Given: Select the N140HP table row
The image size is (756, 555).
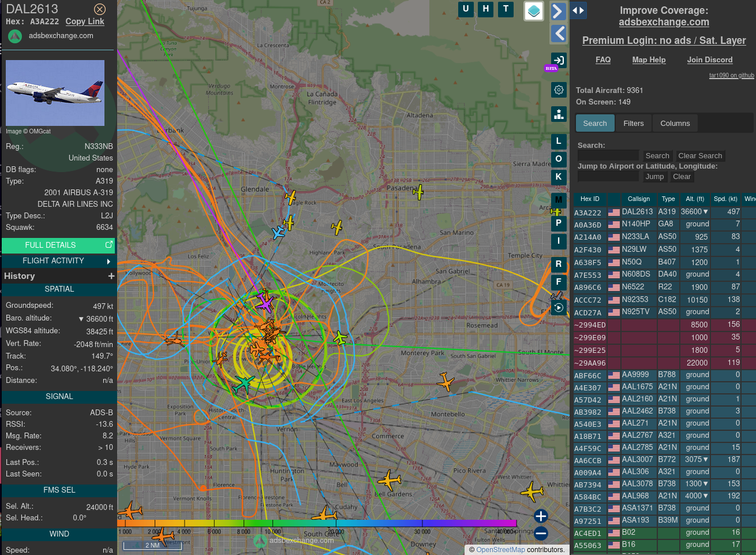Looking at the screenshot, I should pyautogui.click(x=664, y=224).
